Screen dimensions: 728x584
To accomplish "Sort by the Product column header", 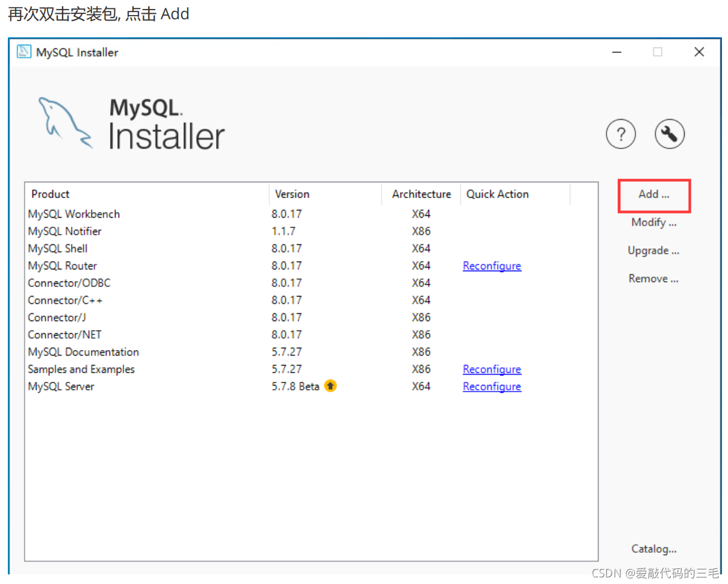I will pos(147,194).
